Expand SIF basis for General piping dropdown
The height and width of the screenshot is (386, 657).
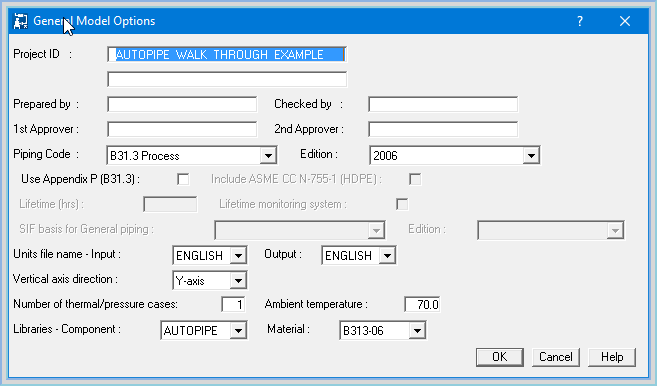point(376,230)
